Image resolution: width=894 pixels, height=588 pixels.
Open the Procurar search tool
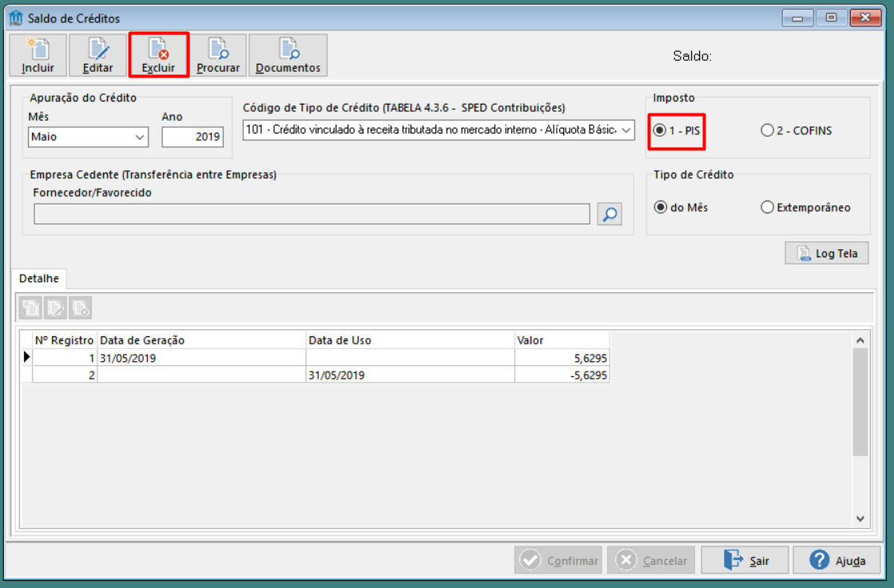click(x=218, y=55)
